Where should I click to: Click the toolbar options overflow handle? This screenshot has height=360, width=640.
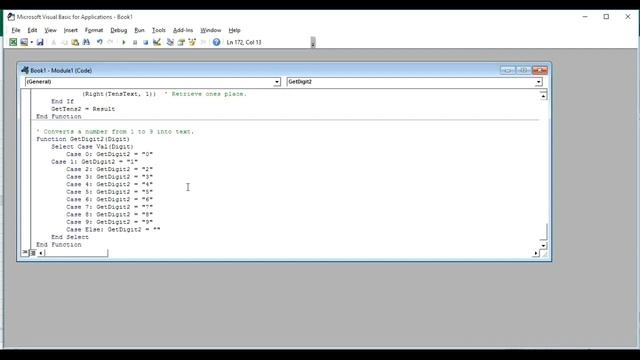click(x=313, y=42)
